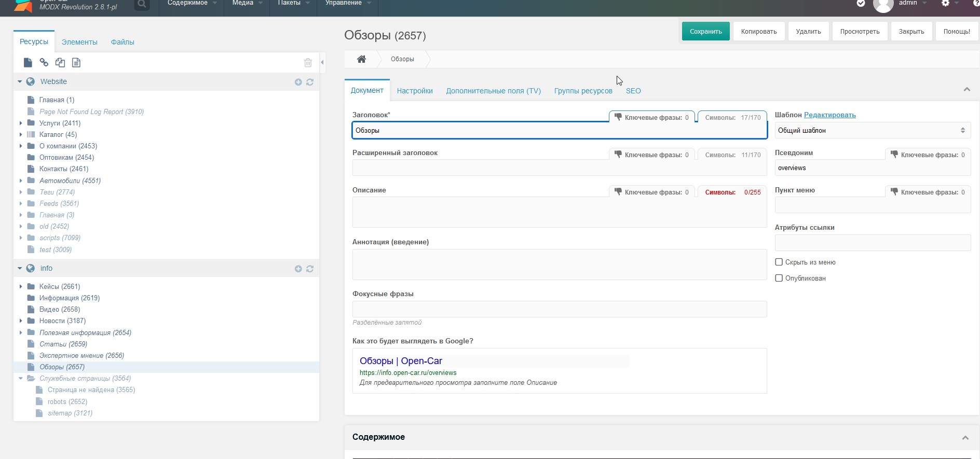Add resource to the info context
Viewport: 980px width, 459px height.
point(298,269)
